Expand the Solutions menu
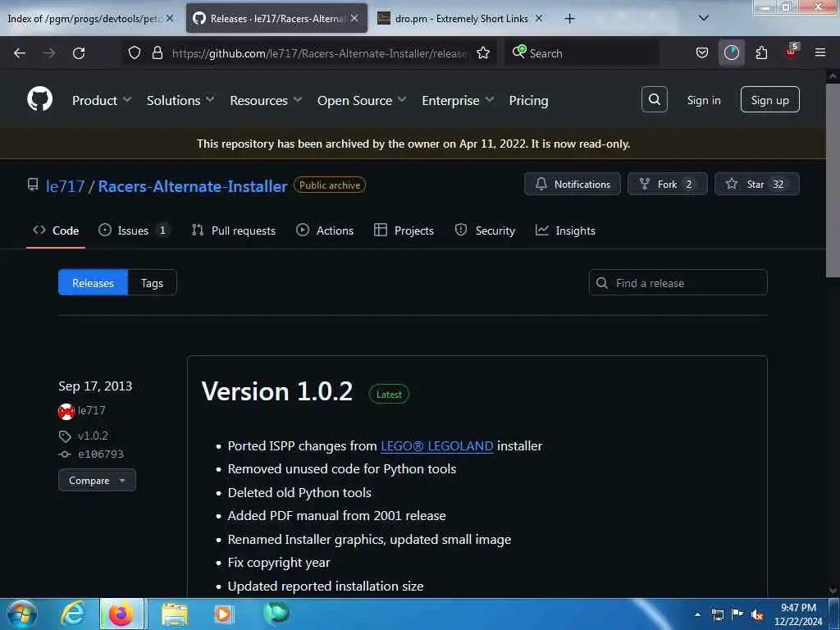The width and height of the screenshot is (840, 630). pyautogui.click(x=180, y=100)
